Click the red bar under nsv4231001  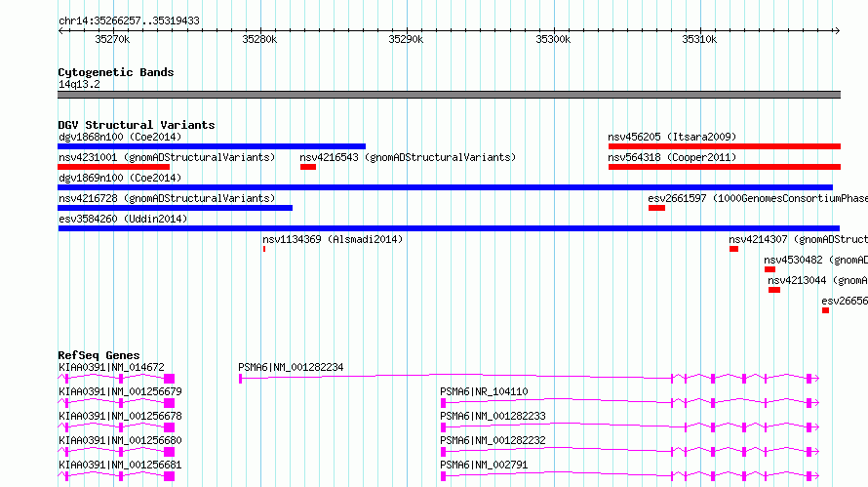coord(113,167)
